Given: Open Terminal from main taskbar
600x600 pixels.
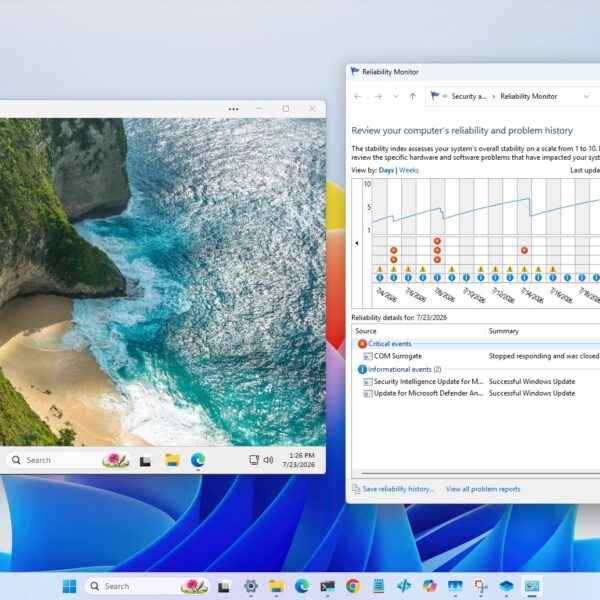Looking at the screenshot, I should click(x=328, y=586).
